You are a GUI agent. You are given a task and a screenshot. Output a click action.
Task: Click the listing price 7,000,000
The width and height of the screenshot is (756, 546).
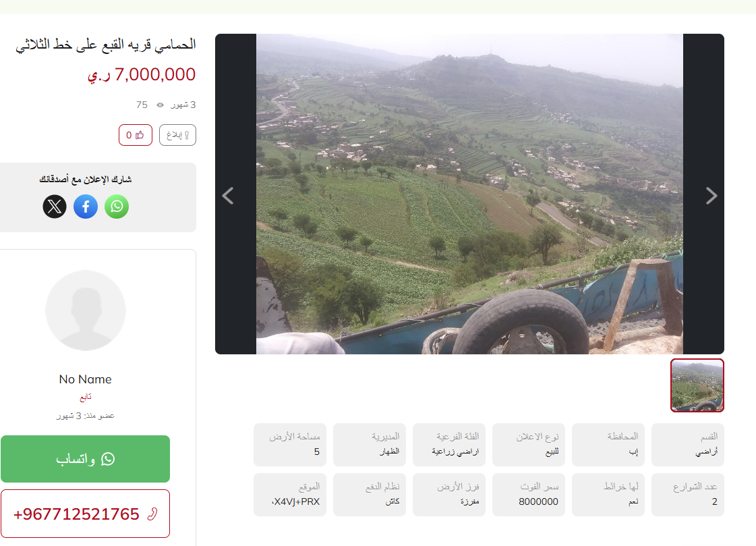141,75
